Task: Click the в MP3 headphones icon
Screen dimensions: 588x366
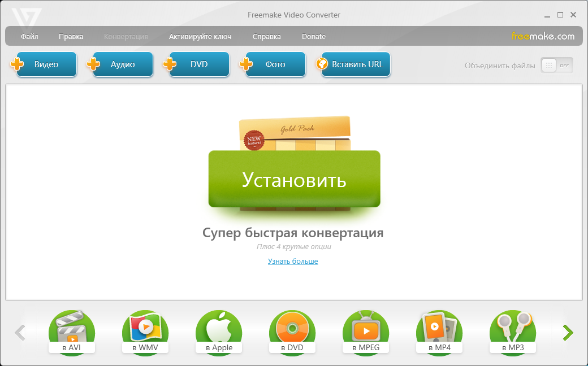Action: (x=513, y=332)
